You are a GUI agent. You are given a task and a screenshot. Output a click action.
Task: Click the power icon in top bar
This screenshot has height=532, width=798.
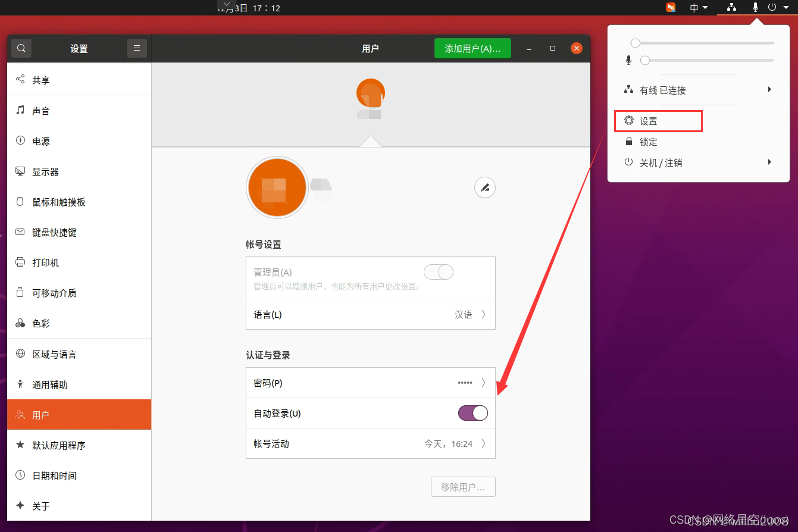point(772,8)
